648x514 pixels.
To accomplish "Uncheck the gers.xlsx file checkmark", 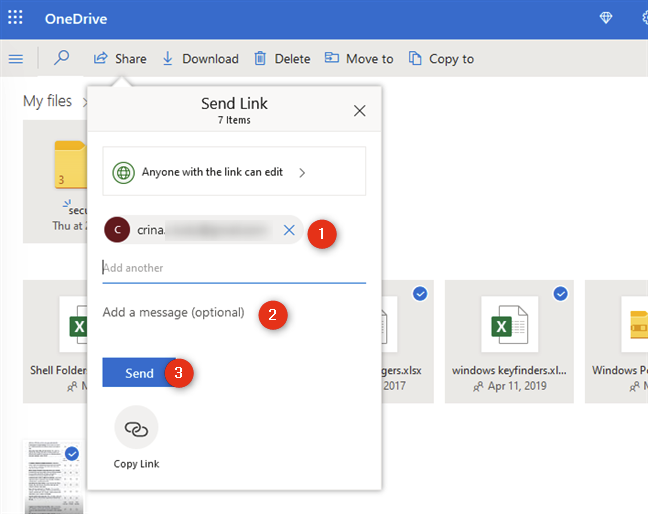I will pos(420,294).
